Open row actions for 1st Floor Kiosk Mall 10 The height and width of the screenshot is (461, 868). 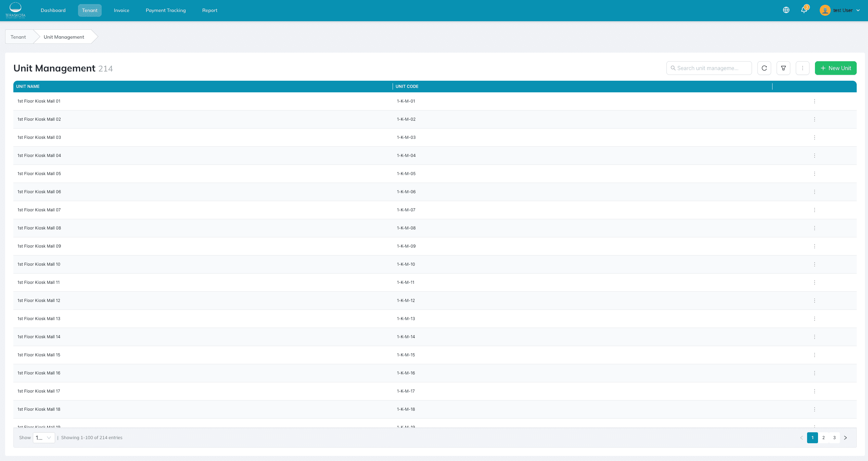click(815, 264)
